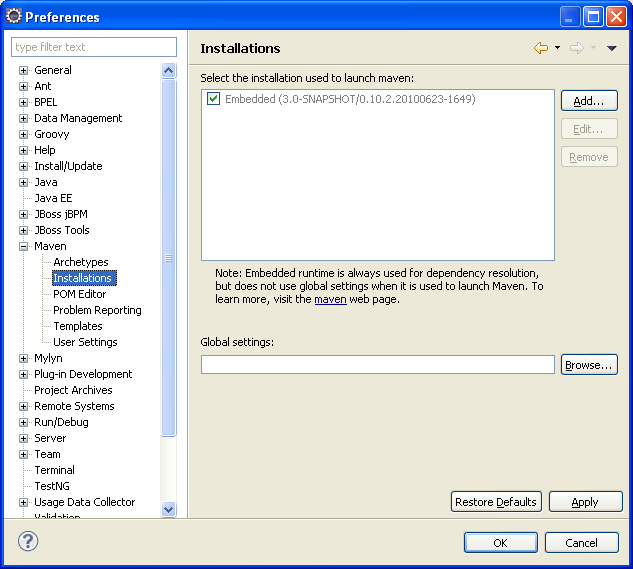
Task: Close the Preferences window
Action: click(x=616, y=17)
